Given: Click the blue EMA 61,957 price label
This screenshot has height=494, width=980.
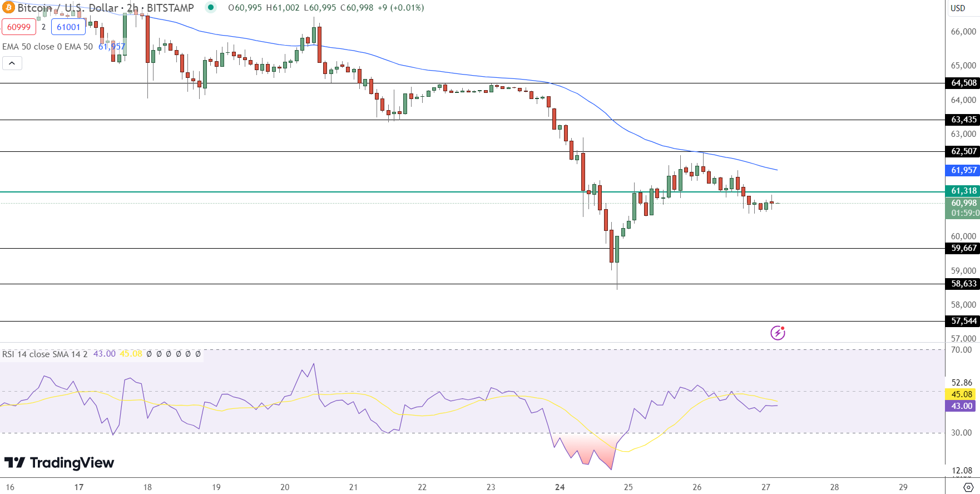Looking at the screenshot, I should pyautogui.click(x=963, y=170).
